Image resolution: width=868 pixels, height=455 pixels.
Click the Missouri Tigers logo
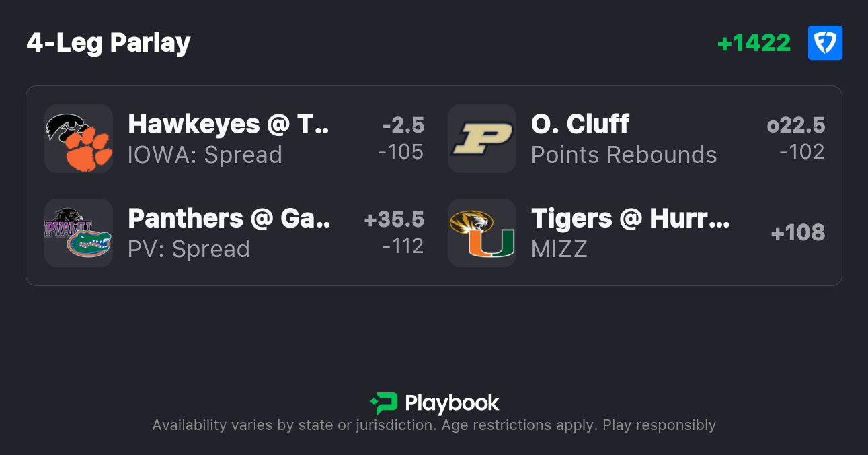pyautogui.click(x=471, y=222)
